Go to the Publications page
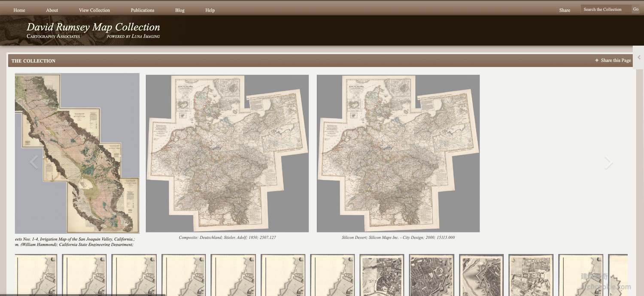This screenshot has height=296, width=644. [x=143, y=10]
